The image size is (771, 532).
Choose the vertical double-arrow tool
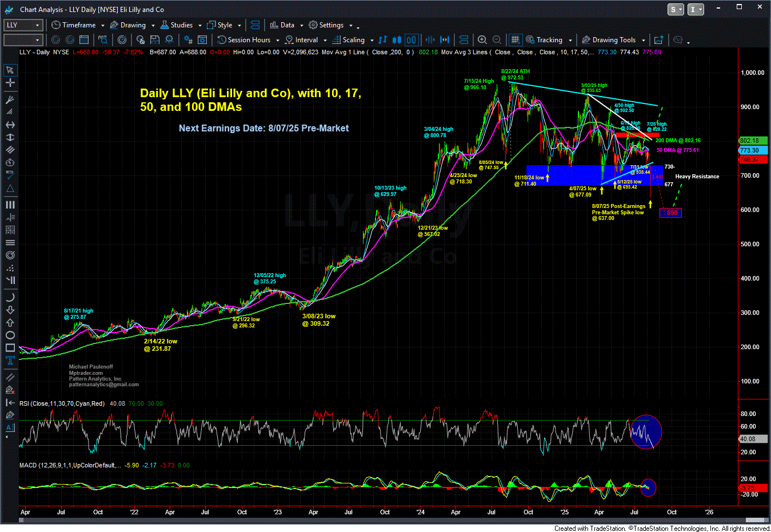pyautogui.click(x=10, y=138)
